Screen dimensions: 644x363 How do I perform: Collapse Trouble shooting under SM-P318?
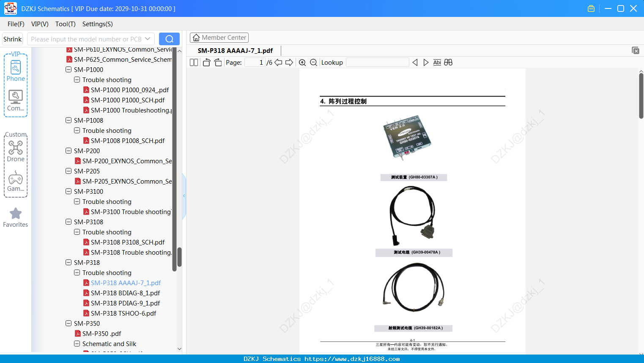77,272
